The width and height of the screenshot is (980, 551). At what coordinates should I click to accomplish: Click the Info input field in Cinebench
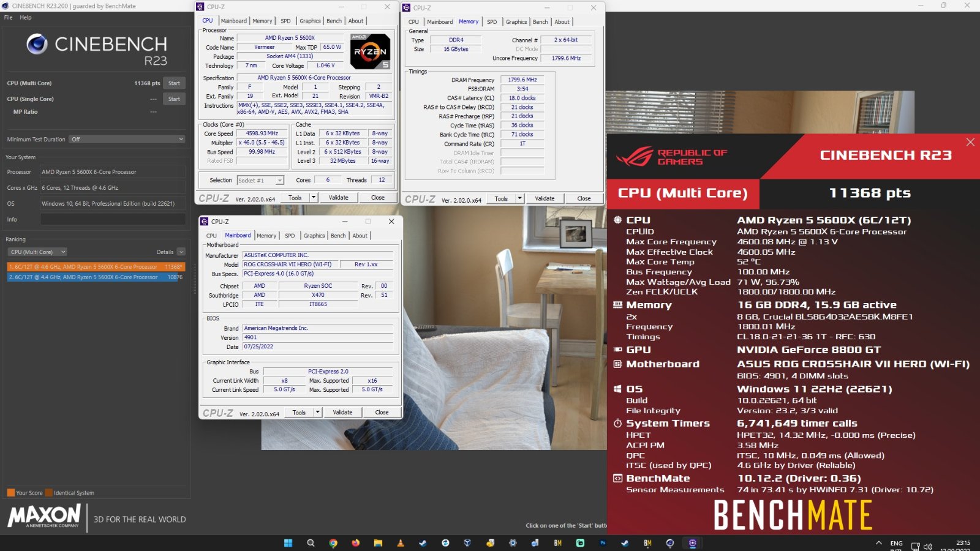tap(113, 219)
